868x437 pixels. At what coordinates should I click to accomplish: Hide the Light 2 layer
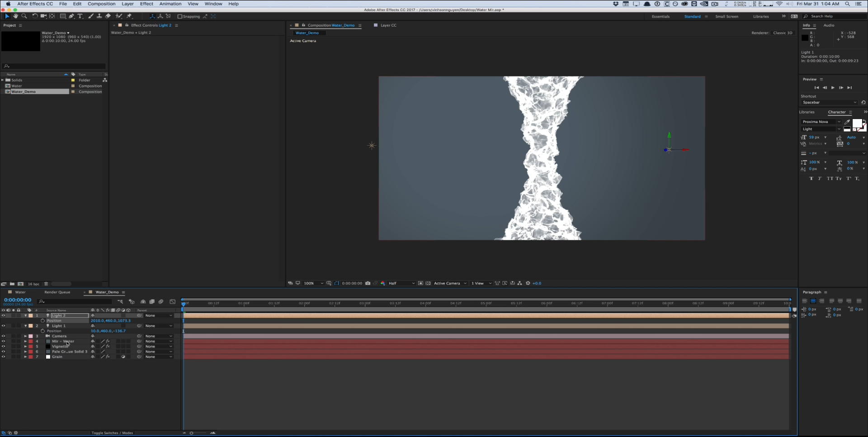(3, 316)
